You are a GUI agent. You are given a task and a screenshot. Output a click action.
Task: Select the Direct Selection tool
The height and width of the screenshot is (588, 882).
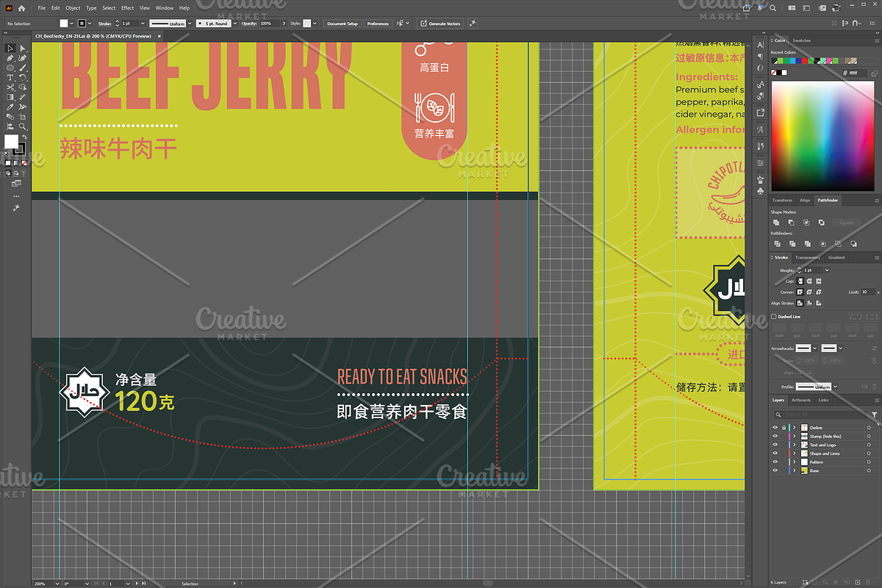pyautogui.click(x=23, y=48)
